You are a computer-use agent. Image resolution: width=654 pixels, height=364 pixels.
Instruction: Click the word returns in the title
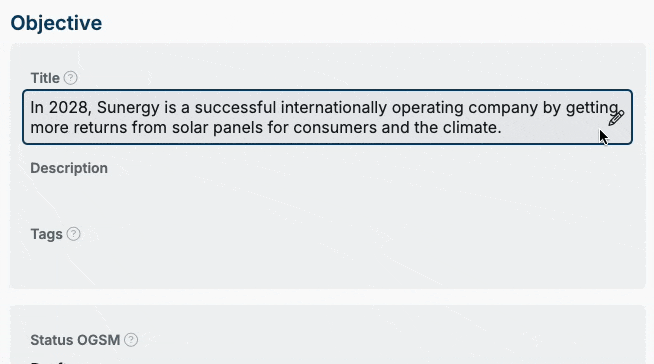point(100,127)
